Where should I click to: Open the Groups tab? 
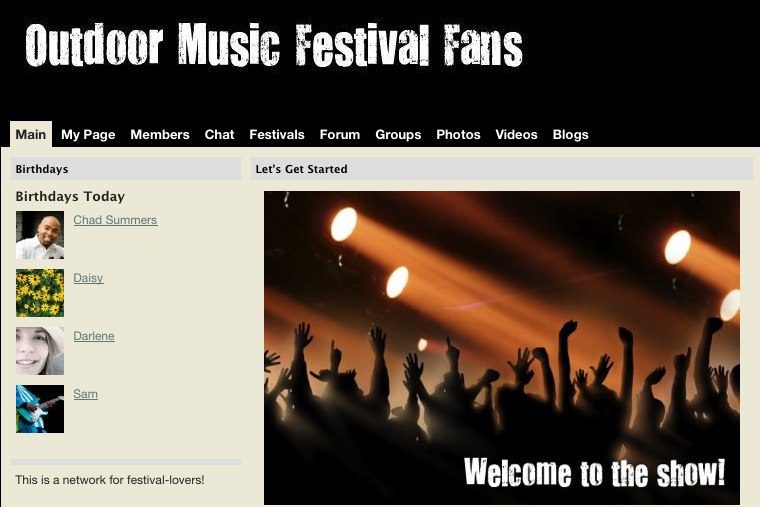click(x=398, y=134)
